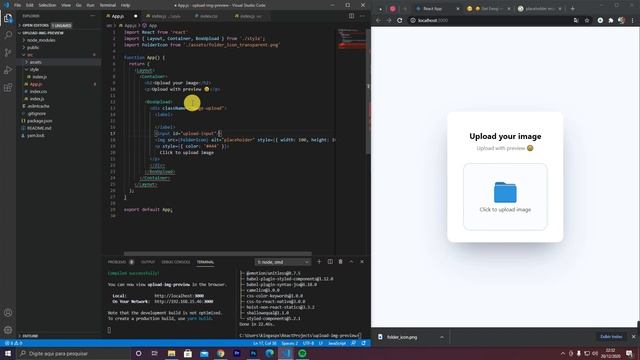The height and width of the screenshot is (360, 640).
Task: Go back in Chrome
Action: pos(378,20)
